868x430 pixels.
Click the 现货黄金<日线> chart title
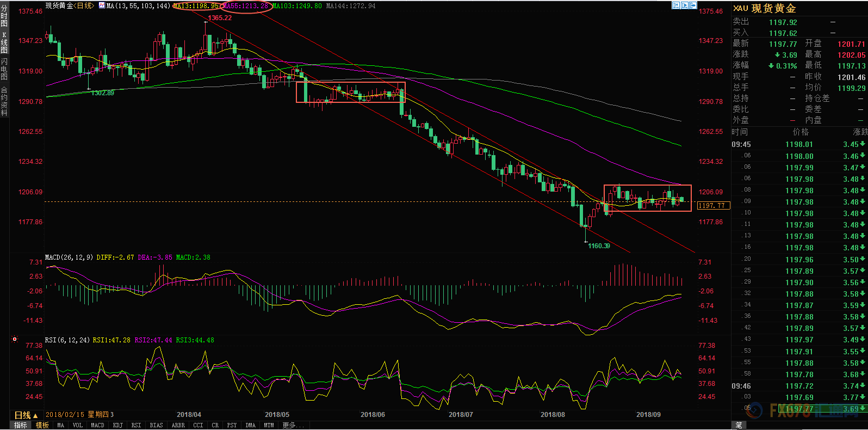pyautogui.click(x=70, y=5)
